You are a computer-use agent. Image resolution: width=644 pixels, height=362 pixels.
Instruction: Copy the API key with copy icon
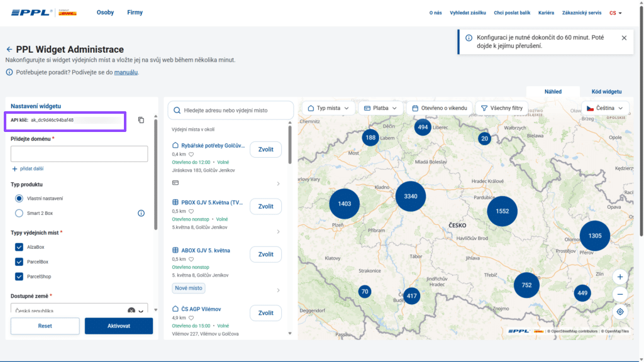(x=141, y=120)
